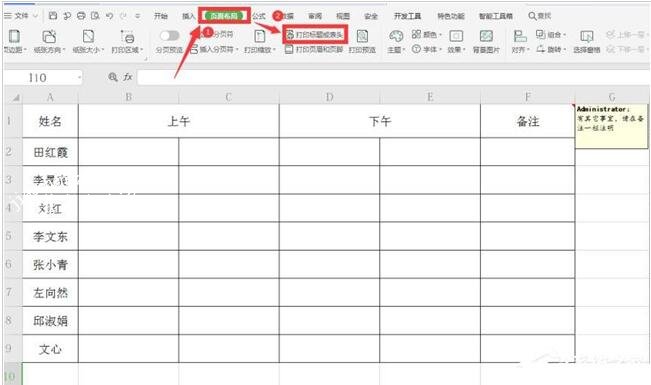Toggle the 分页预览 switch
Viewport: 651px width, 385px height.
[x=169, y=36]
